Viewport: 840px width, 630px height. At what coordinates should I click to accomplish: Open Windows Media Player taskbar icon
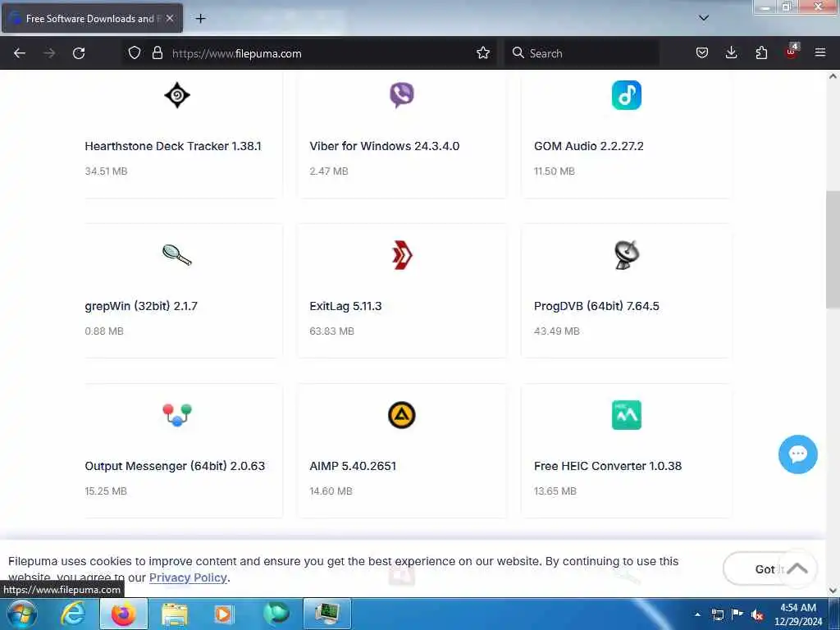[224, 614]
